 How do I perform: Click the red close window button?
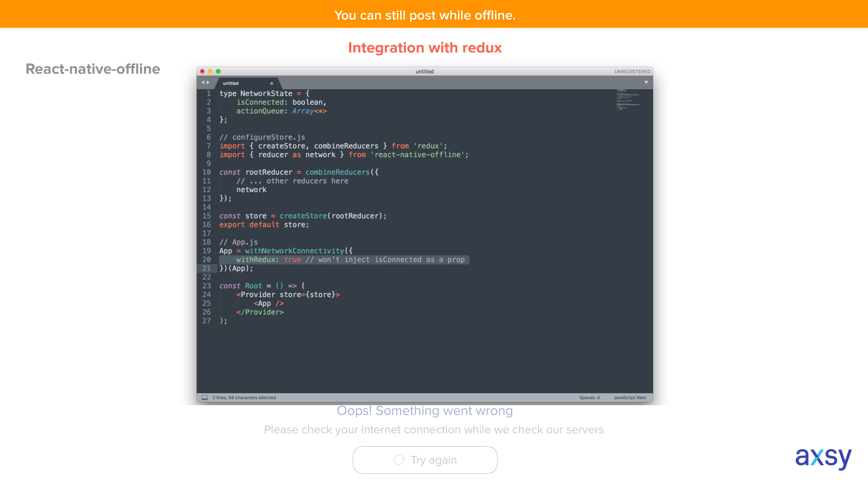[x=202, y=71]
